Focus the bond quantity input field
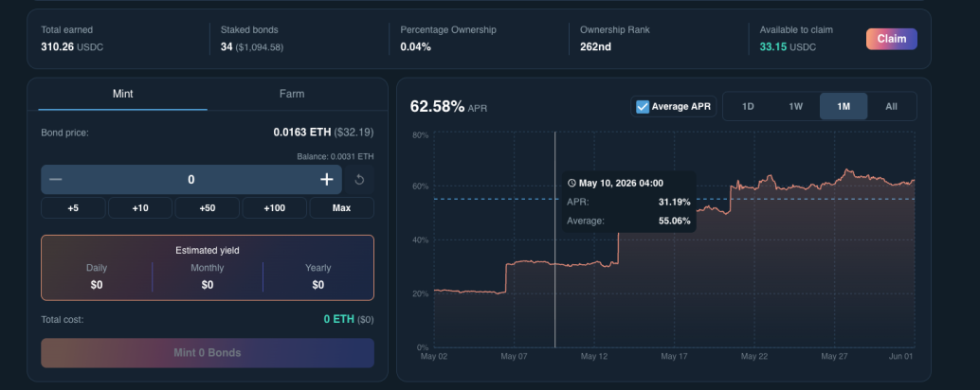The height and width of the screenshot is (390, 980). point(191,180)
